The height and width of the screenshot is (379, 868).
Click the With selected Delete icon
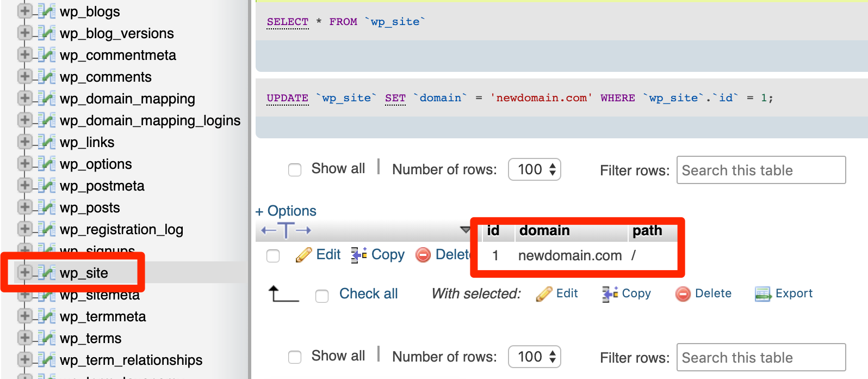click(683, 294)
